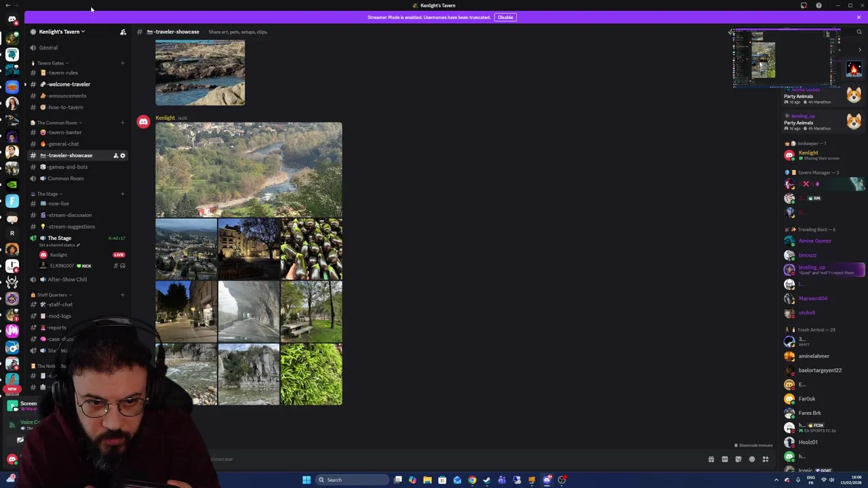The width and height of the screenshot is (868, 488).
Task: Open the tavern-rules channel
Action: pos(78,73)
